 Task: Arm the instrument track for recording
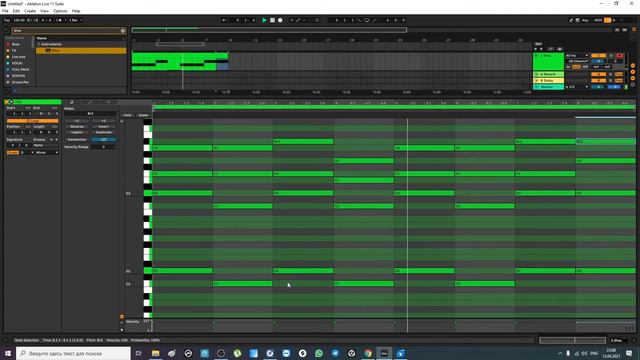pyautogui.click(x=620, y=56)
